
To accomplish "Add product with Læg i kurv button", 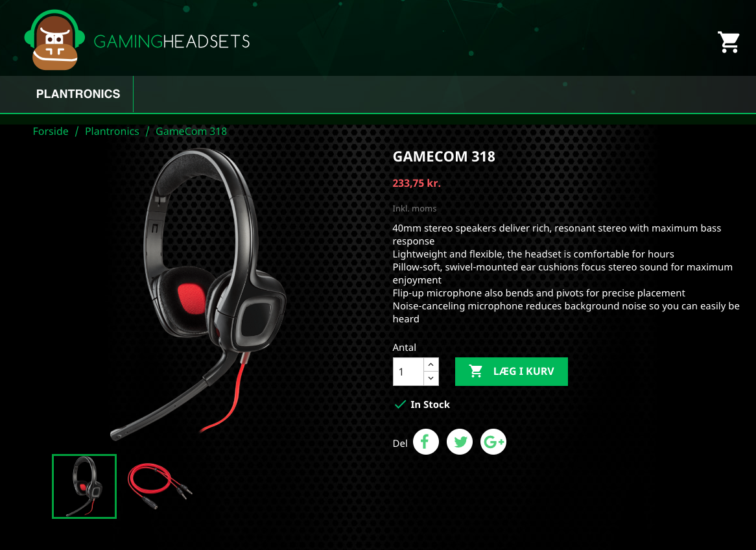I will click(511, 372).
